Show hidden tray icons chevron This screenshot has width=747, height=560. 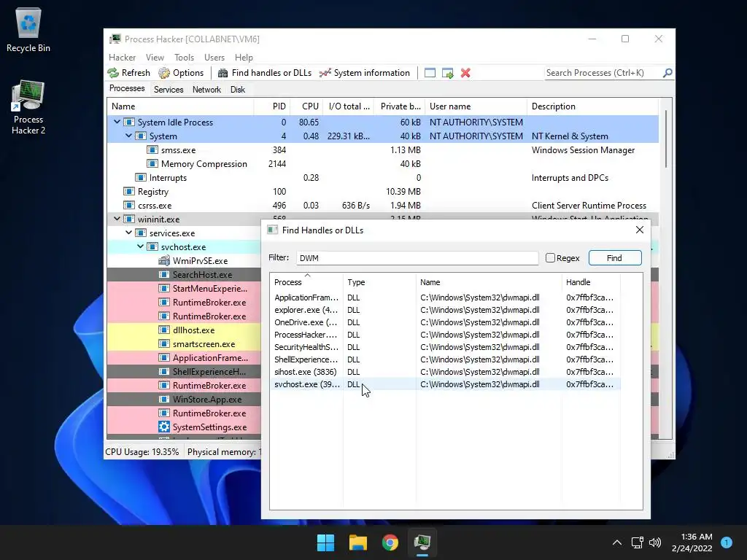[x=617, y=542]
